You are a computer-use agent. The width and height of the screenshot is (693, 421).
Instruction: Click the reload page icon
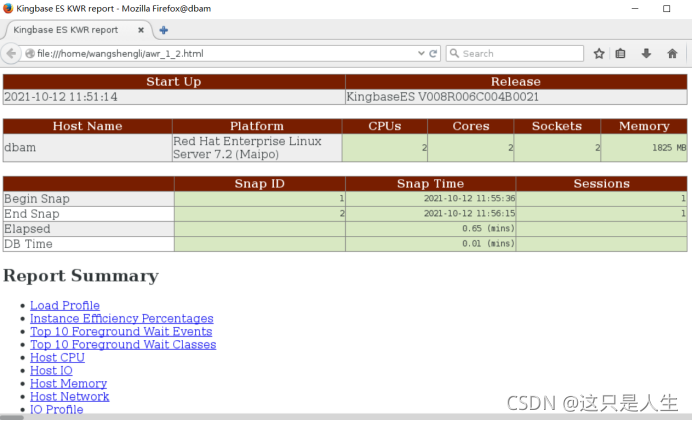click(433, 53)
